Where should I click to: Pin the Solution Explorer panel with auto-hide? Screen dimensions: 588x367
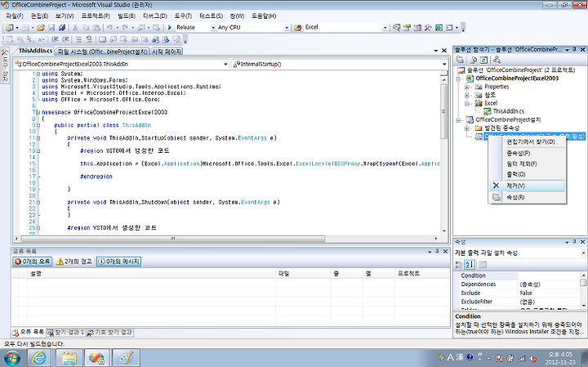(574, 50)
